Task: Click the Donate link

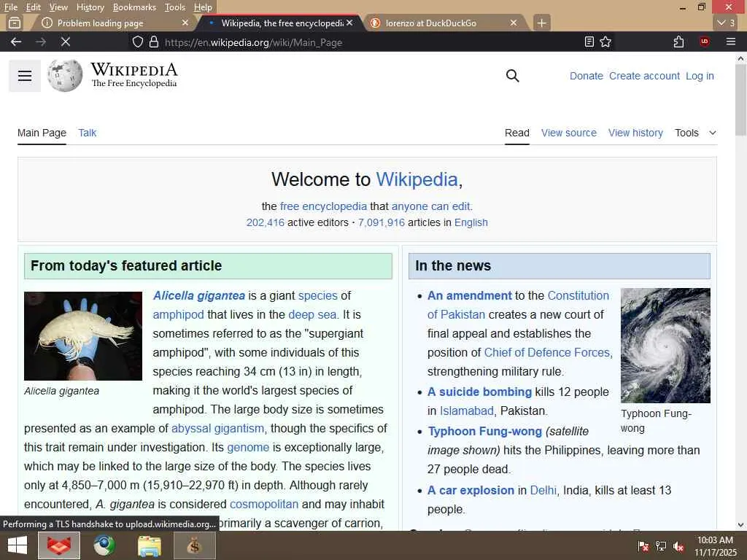Action: 587,76
